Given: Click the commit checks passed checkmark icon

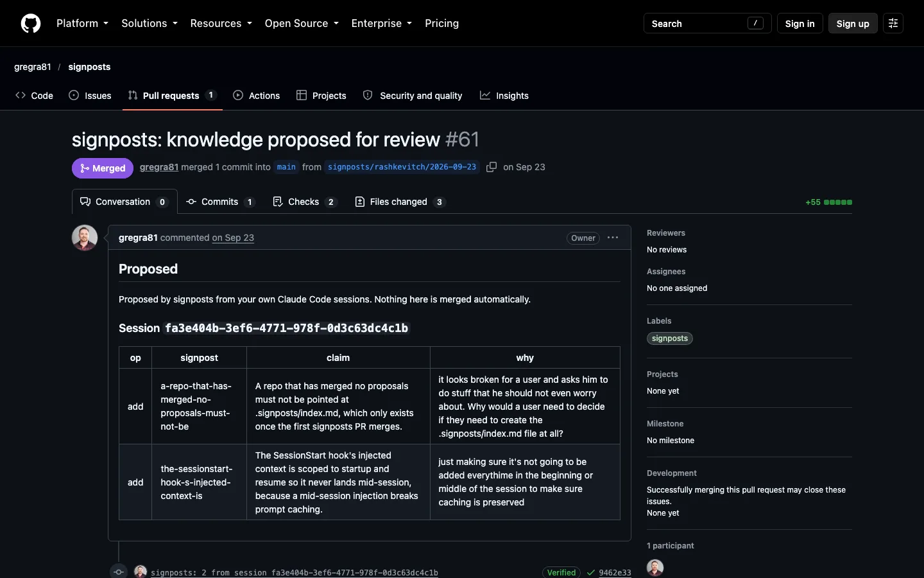Looking at the screenshot, I should [x=590, y=572].
